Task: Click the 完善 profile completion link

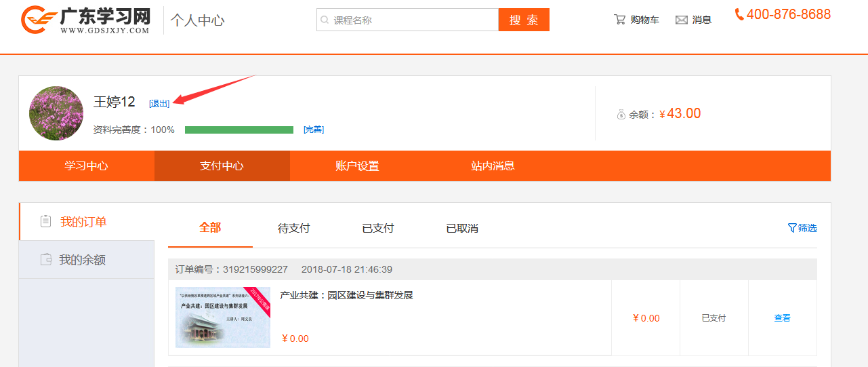Action: [x=313, y=130]
